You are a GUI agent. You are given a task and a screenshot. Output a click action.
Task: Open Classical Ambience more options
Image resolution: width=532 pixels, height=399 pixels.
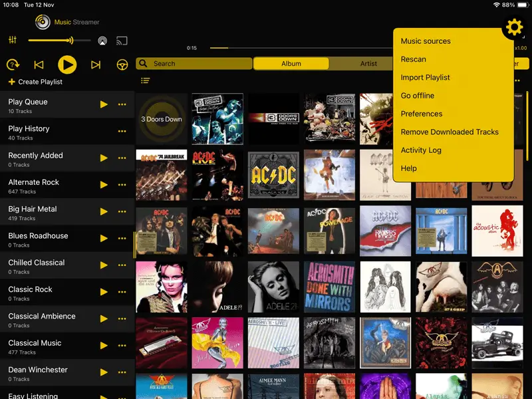122,319
